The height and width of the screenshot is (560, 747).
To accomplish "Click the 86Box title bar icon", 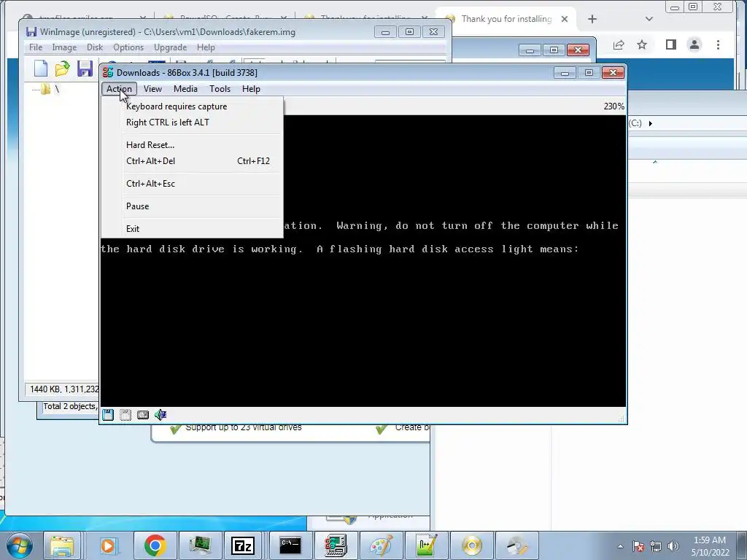I will [108, 72].
